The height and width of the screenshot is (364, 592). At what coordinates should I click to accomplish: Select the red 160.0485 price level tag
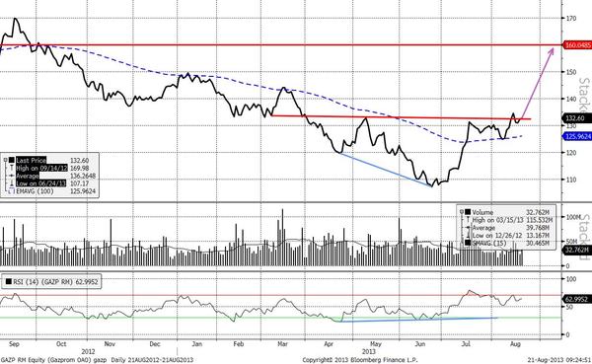pos(577,45)
